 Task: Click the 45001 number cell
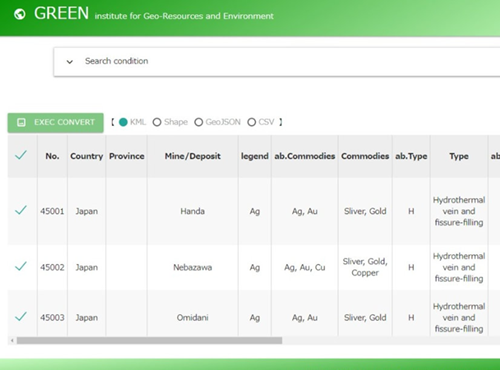pos(52,211)
